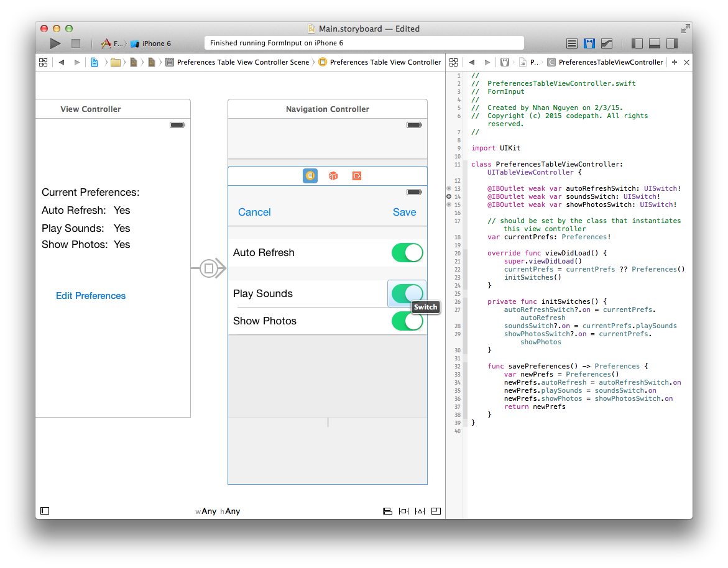
Task: Click the Cancel bar button
Action: [254, 212]
